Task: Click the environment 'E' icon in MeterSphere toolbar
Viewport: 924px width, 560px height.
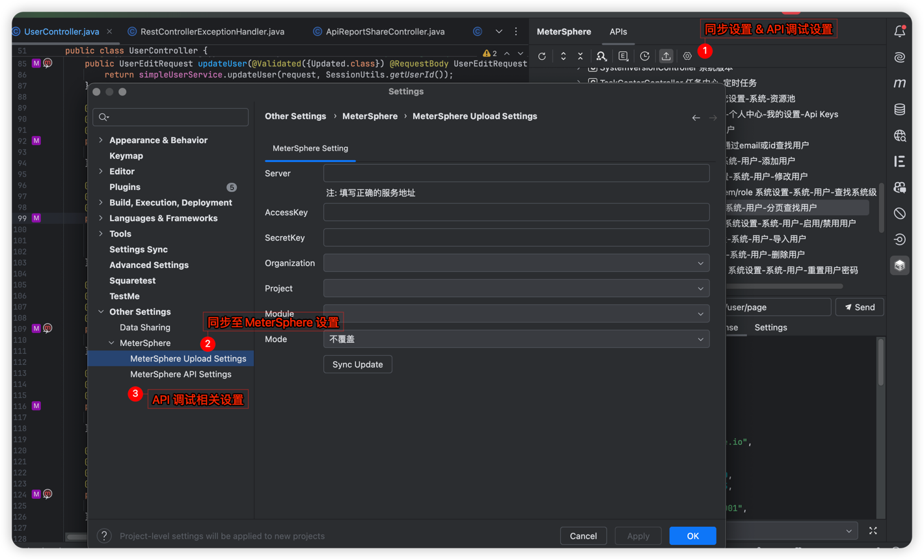Action: pyautogui.click(x=623, y=57)
